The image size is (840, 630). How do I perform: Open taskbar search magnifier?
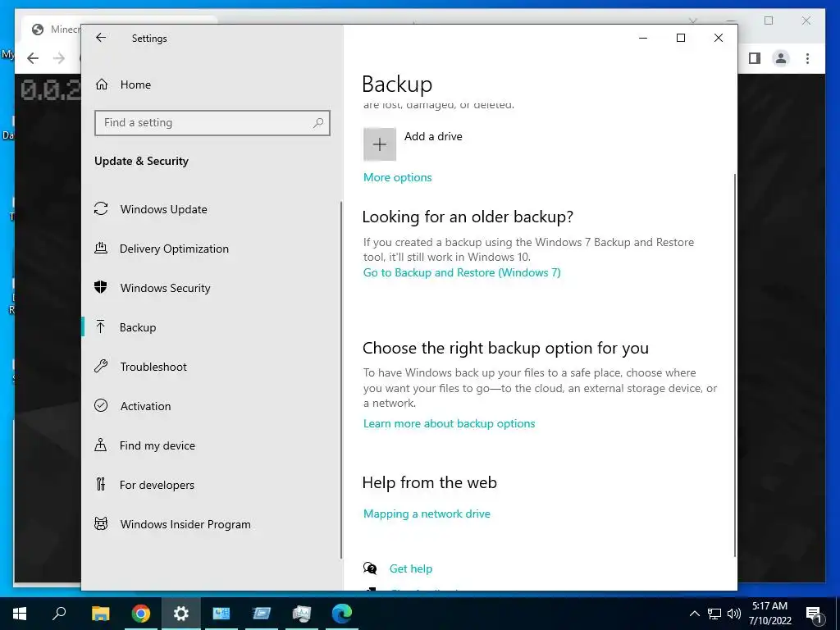tap(59, 614)
